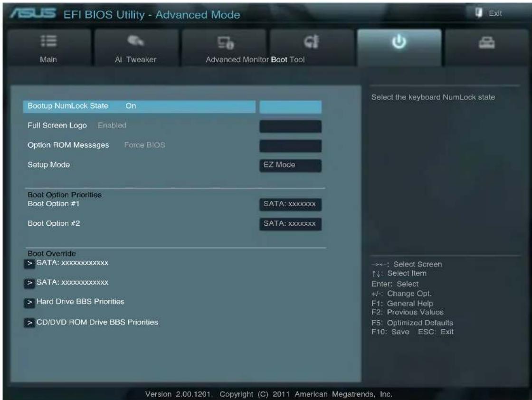The height and width of the screenshot is (400, 532).
Task: Select the Setup Mode label
Action: tap(49, 164)
